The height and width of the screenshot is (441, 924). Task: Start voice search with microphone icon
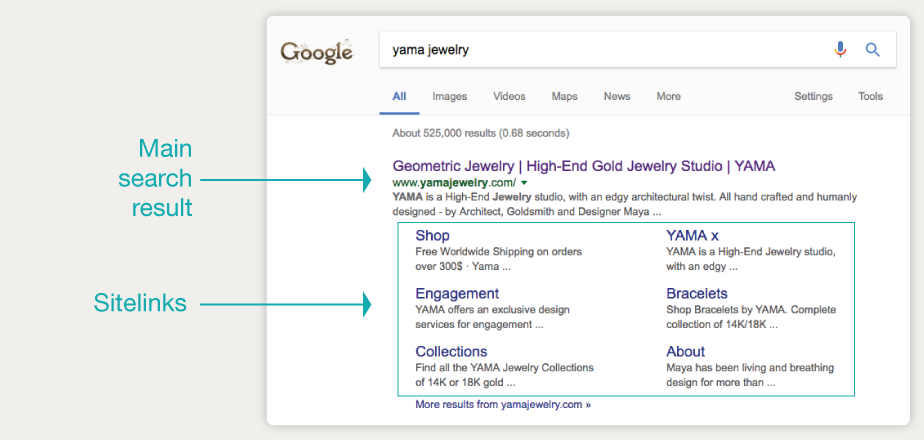point(840,50)
